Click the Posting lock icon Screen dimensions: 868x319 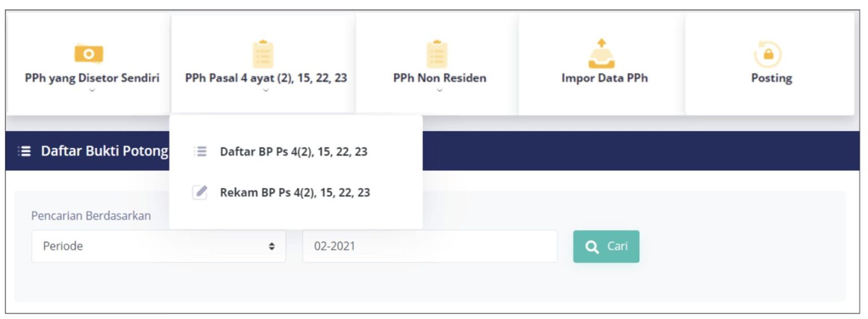[768, 55]
